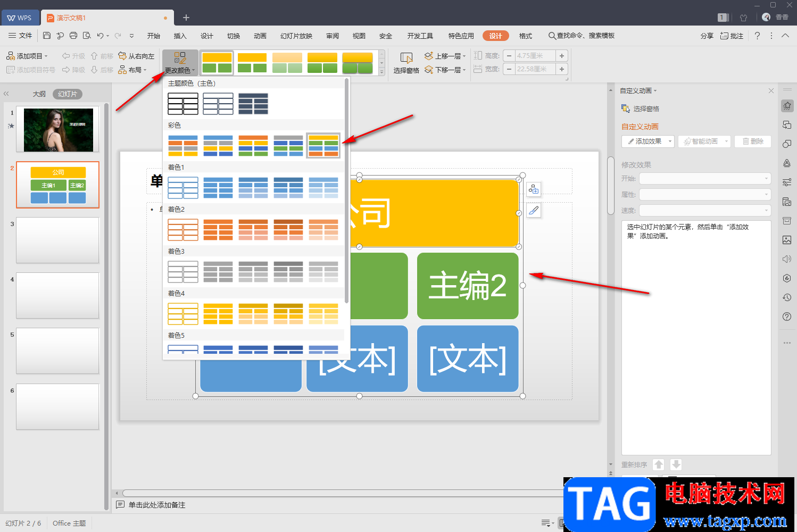Switch to the Insert (插入) tab
Image resolution: width=797 pixels, height=532 pixels.
tap(180, 36)
